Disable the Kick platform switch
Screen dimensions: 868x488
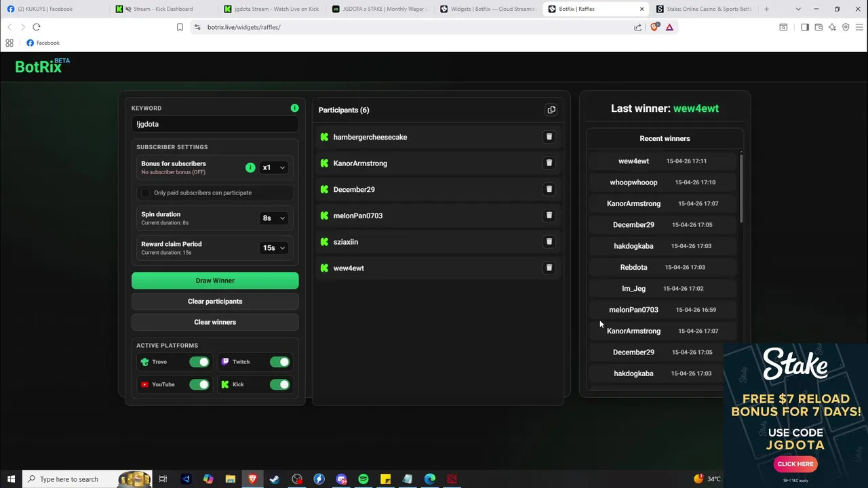coord(279,384)
